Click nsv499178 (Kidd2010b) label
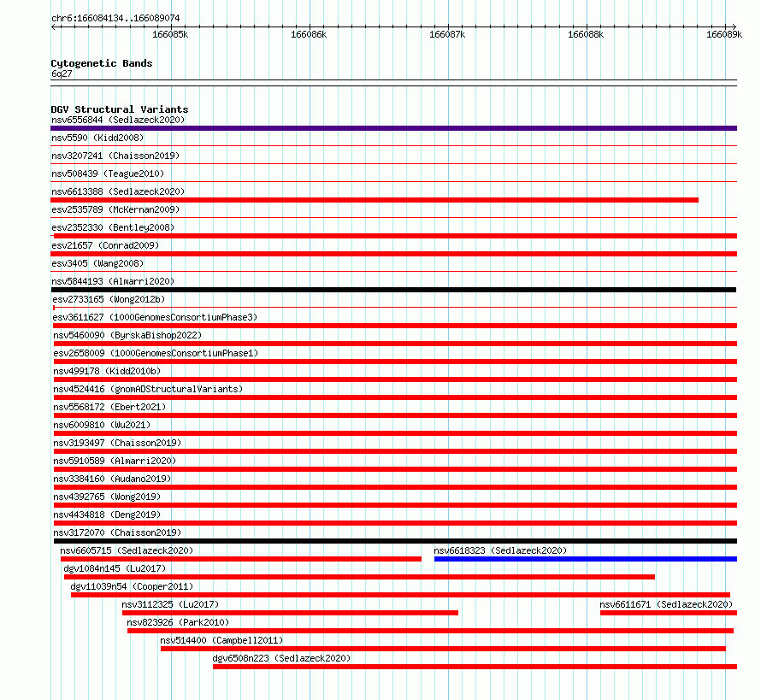Viewport: 761px width, 700px height. coord(107,371)
